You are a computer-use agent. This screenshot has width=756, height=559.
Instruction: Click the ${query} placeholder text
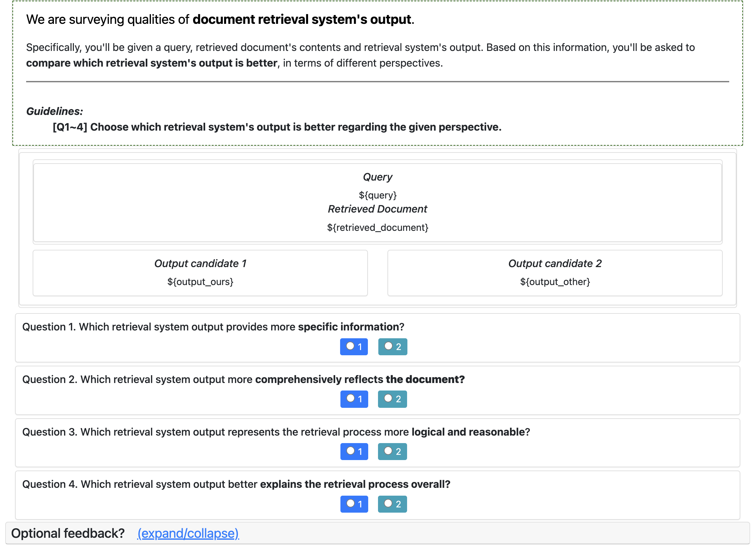click(x=377, y=195)
